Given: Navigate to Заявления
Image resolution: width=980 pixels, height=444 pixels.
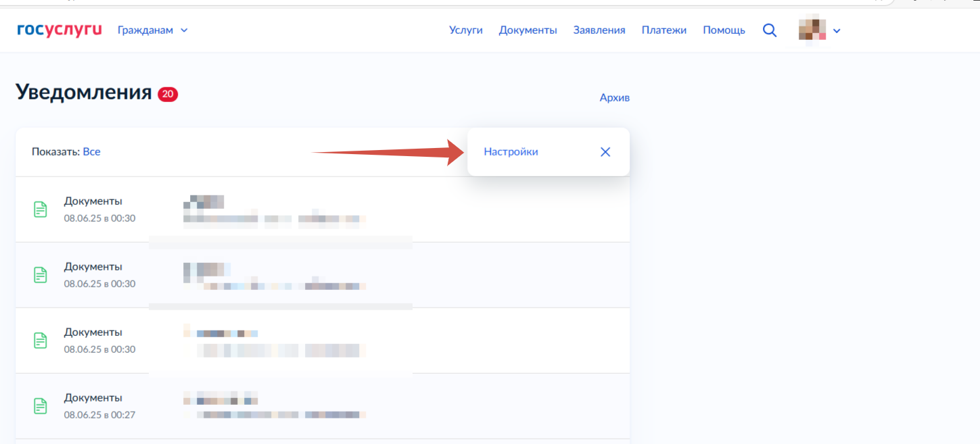Looking at the screenshot, I should click(x=599, y=30).
